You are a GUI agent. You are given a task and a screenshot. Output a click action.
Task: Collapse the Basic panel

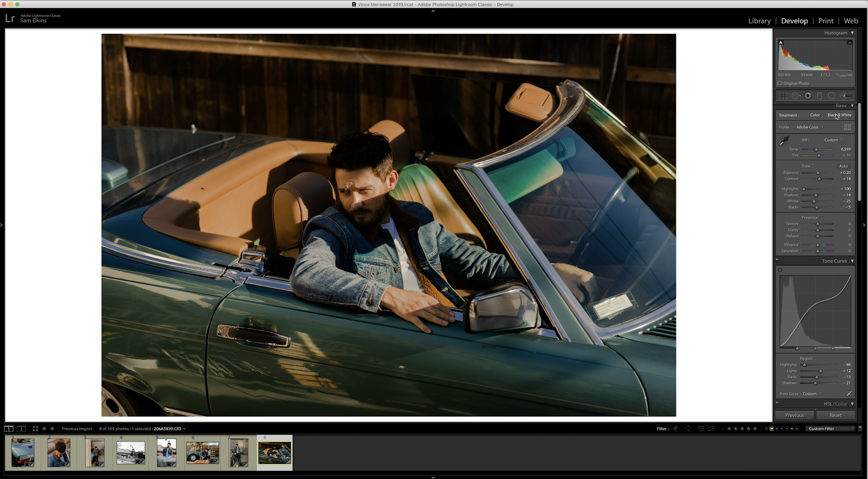852,106
